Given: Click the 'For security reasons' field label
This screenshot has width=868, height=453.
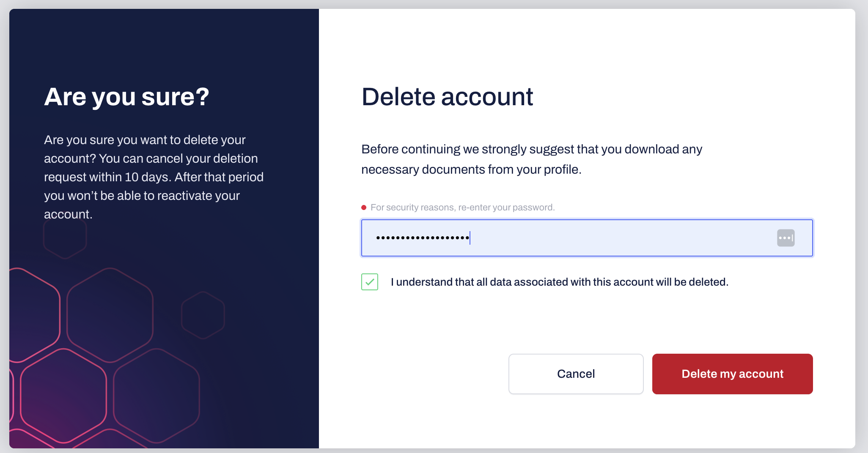Looking at the screenshot, I should click(462, 207).
